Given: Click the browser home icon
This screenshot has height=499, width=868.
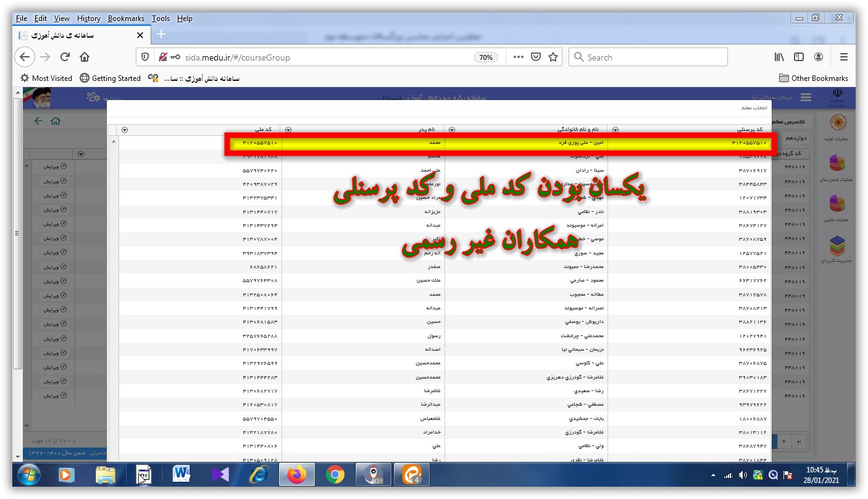Looking at the screenshot, I should click(85, 57).
